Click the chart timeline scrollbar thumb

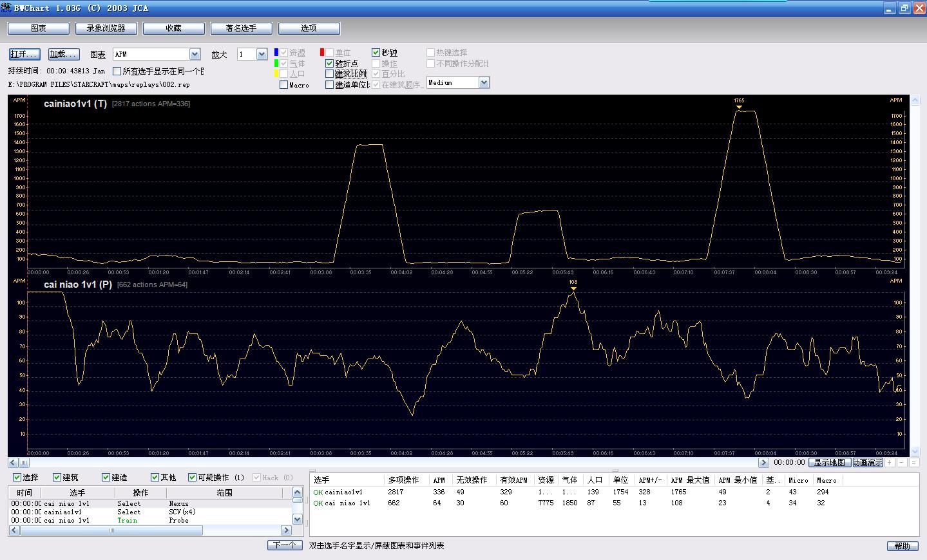24,463
